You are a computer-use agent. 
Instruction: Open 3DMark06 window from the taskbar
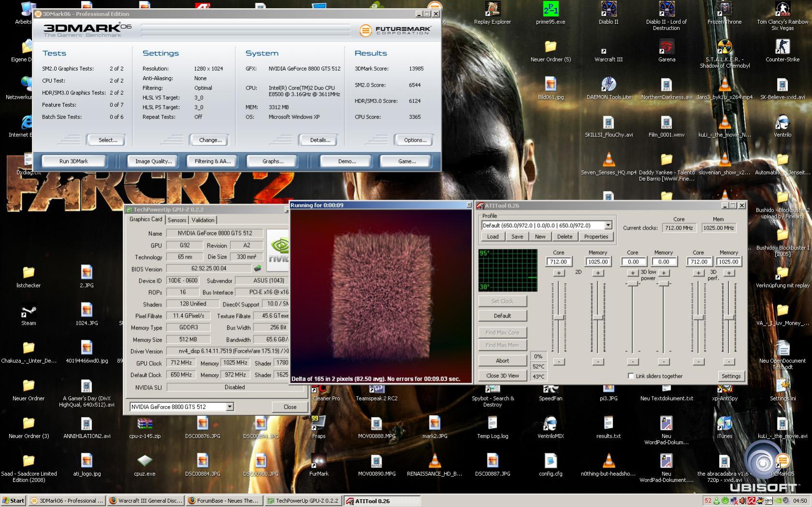coord(67,501)
